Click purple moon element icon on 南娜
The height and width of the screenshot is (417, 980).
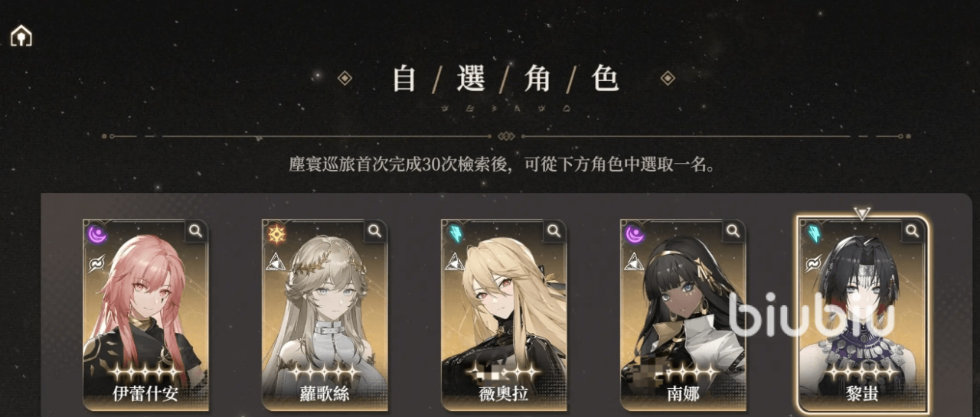(634, 233)
